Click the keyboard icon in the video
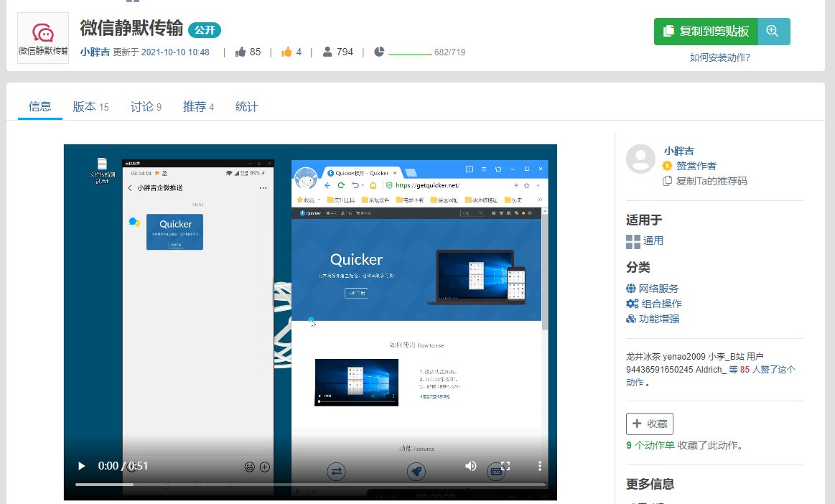Viewport: 835px width, 504px height. (496, 472)
